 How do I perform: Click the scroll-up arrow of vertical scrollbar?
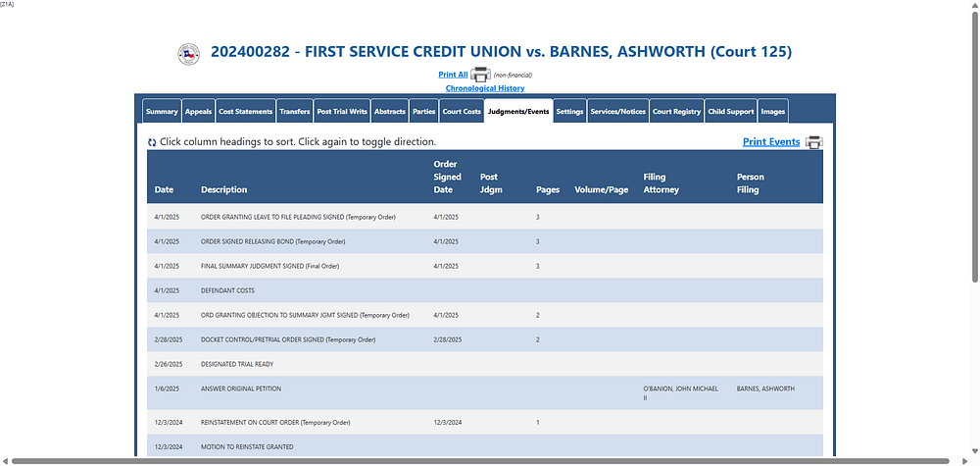(974, 5)
